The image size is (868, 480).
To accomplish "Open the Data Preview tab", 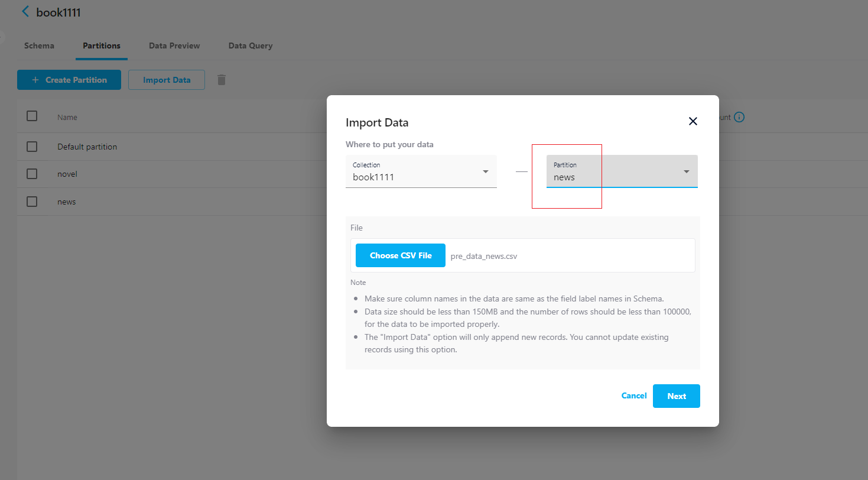I will tap(174, 45).
